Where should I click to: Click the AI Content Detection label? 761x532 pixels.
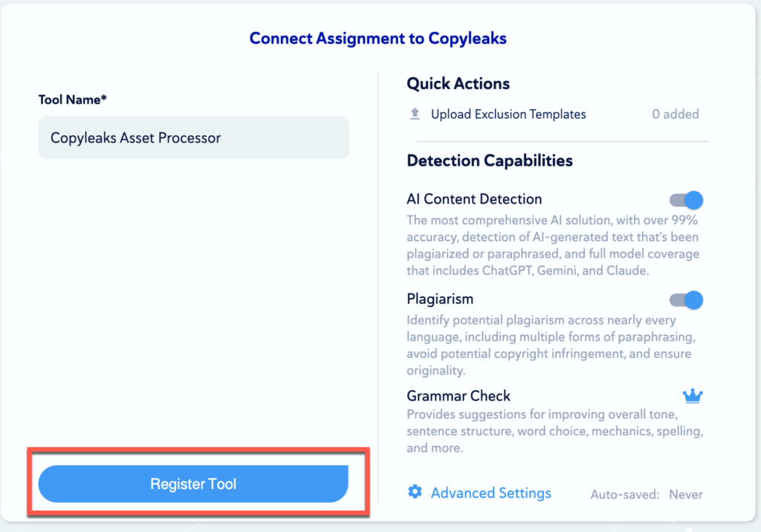(x=474, y=199)
